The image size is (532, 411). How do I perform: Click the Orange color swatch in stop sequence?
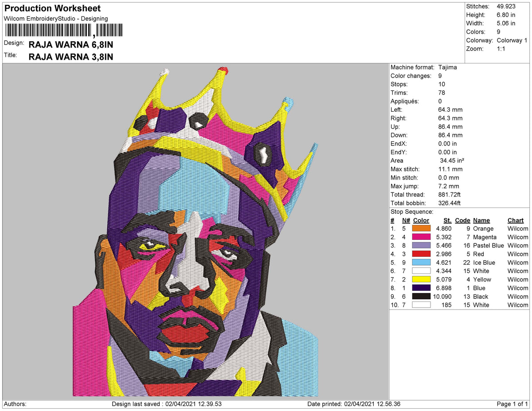(421, 228)
